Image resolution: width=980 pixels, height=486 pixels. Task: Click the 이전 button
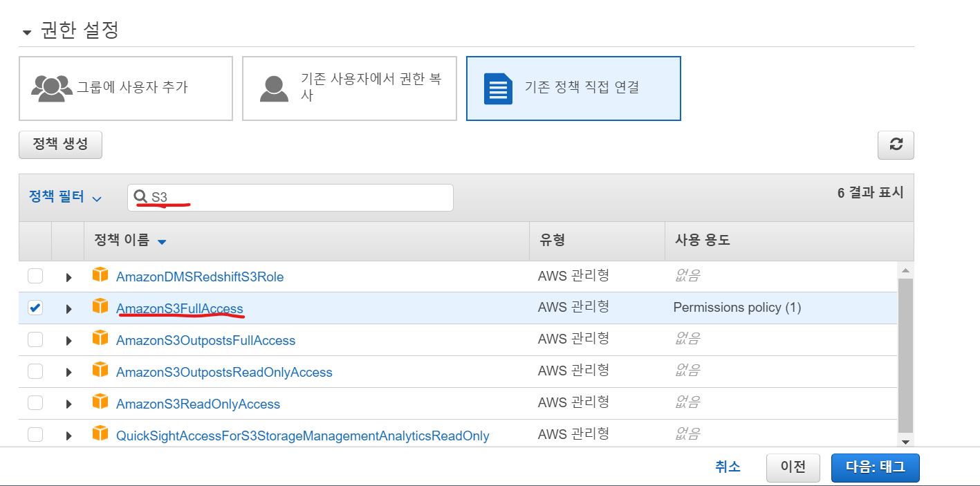(x=793, y=467)
